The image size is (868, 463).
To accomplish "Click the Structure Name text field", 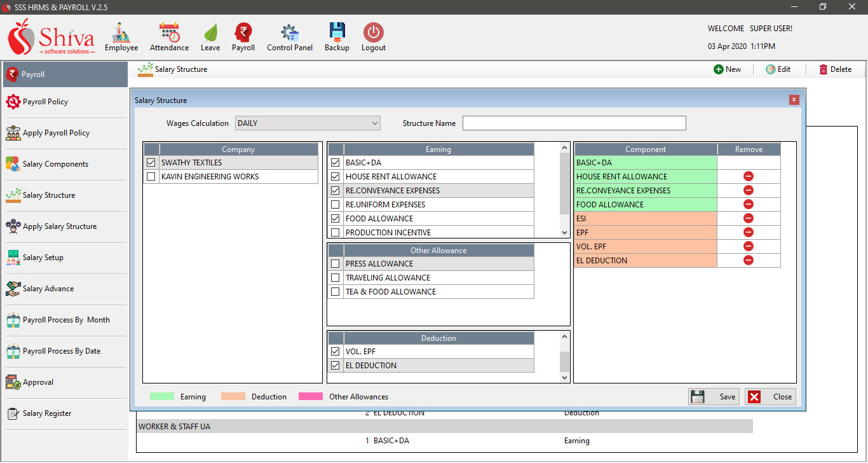I will pos(574,123).
